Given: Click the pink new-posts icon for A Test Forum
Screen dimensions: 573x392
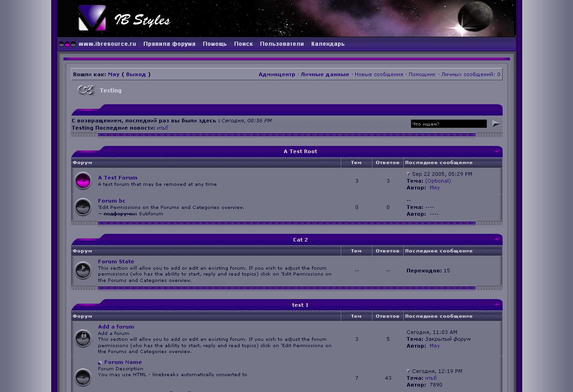Looking at the screenshot, I should click(x=83, y=181).
